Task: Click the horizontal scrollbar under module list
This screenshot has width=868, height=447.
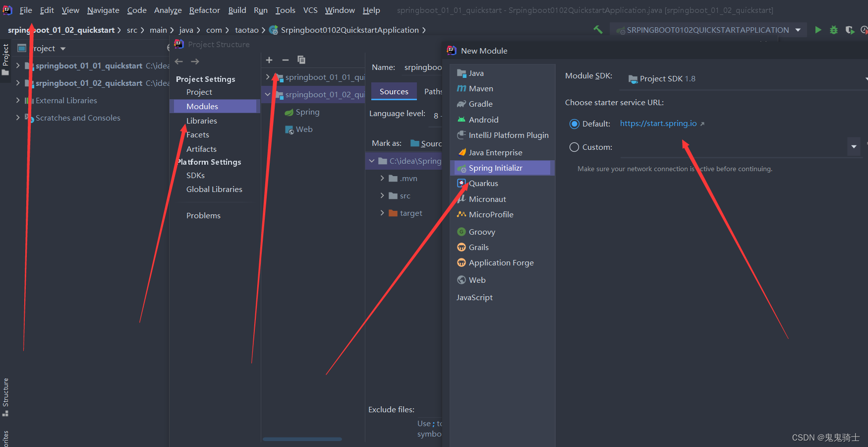Action: [302, 439]
